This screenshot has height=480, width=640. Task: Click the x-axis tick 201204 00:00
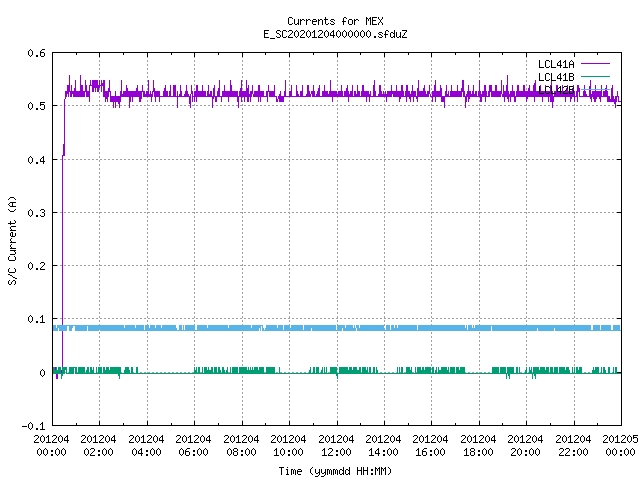click(x=51, y=445)
